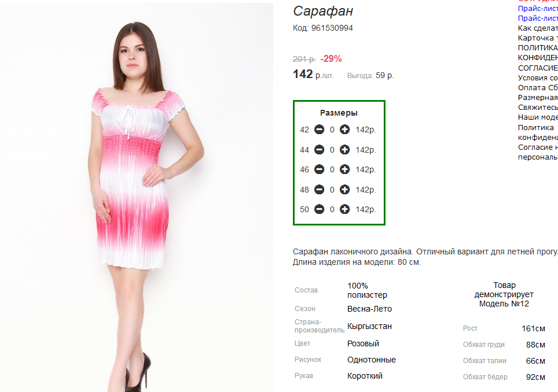Open the Карточка sidebar link
This screenshot has height=392, width=558.
coord(538,38)
